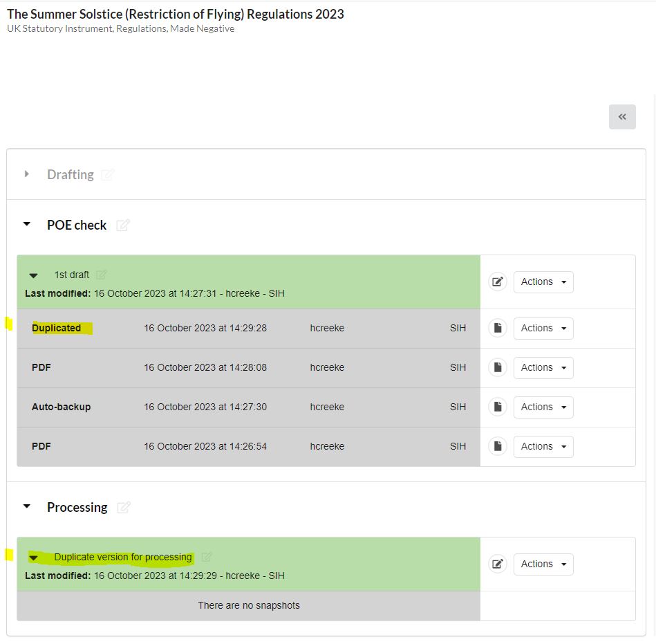Screen dimensions: 656x644
Task: Collapse the 1st draft snapshot list
Action: coord(33,275)
